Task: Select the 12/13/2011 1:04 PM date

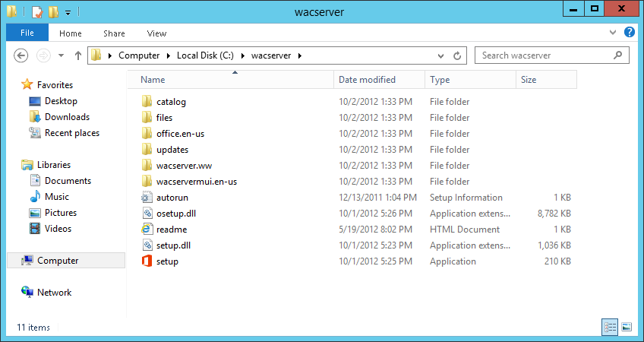Action: (x=377, y=198)
